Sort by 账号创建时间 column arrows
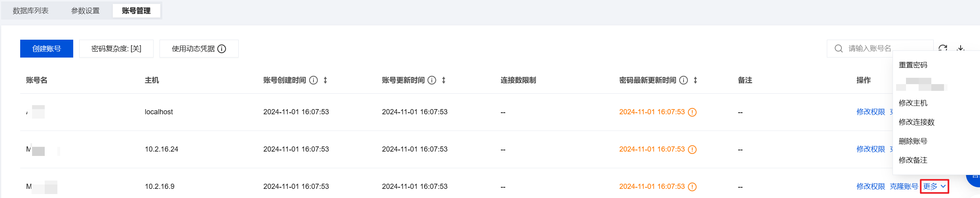Image resolution: width=980 pixels, height=198 pixels. [325, 80]
